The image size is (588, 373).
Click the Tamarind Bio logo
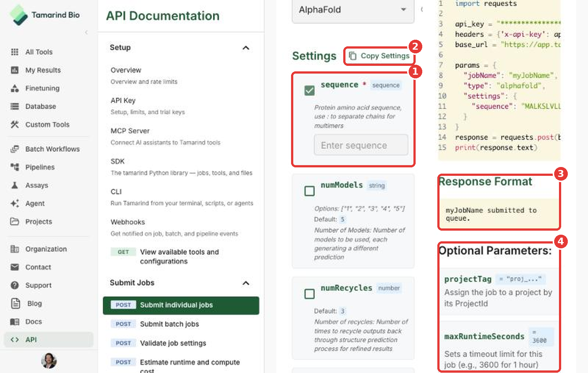point(45,15)
